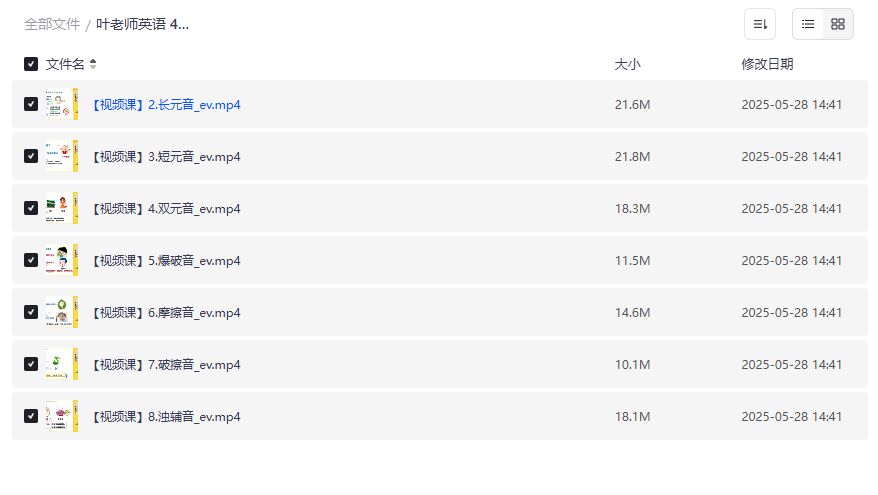Uncheck the 3.短元音 file checkbox
Screen dimensions: 878x495
(x=31, y=156)
